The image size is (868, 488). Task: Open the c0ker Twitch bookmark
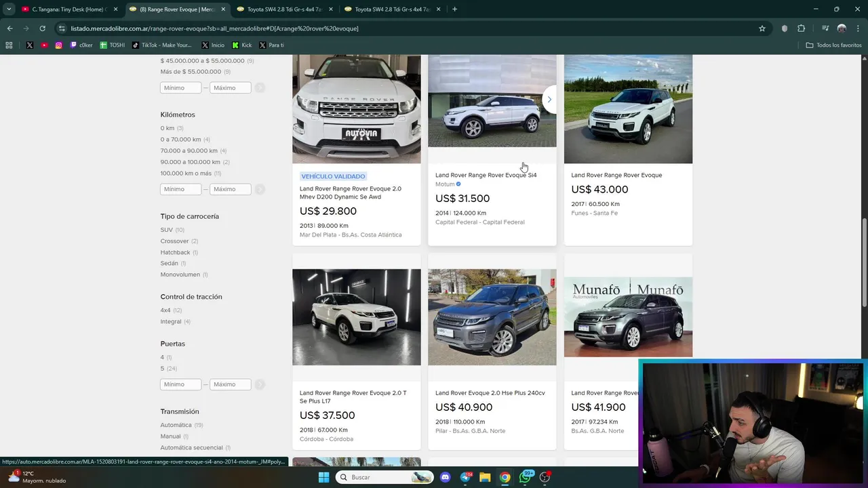click(81, 45)
